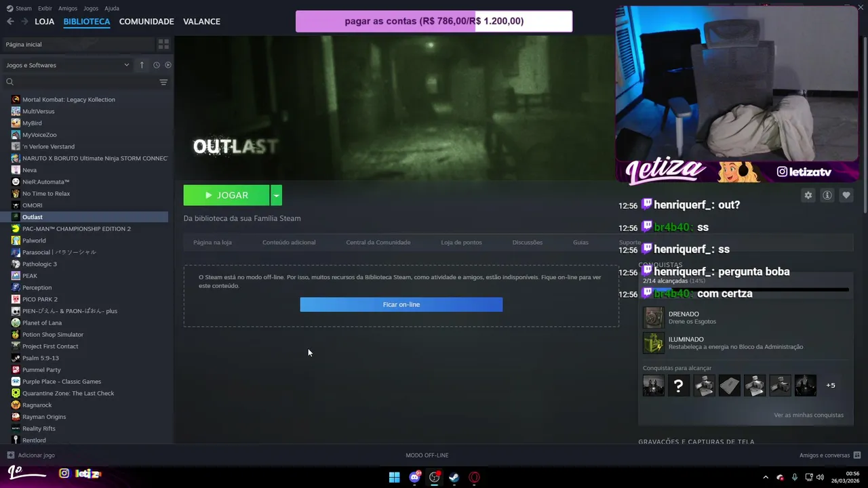The width and height of the screenshot is (868, 488).
Task: Open the JOGAR launch options arrow
Action: tap(276, 195)
